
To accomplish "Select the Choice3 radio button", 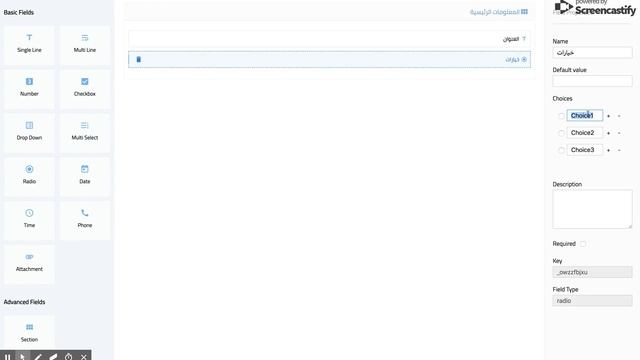I will tap(561, 150).
